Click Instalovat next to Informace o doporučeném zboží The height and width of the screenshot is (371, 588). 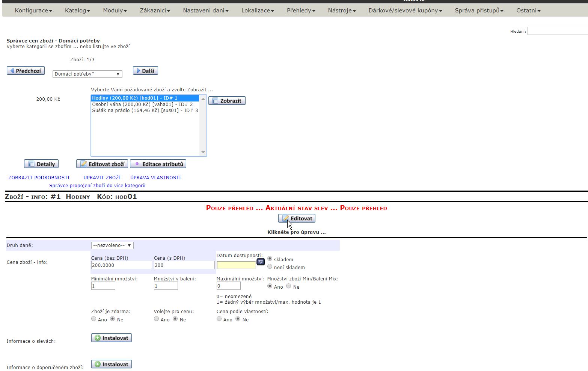point(111,364)
